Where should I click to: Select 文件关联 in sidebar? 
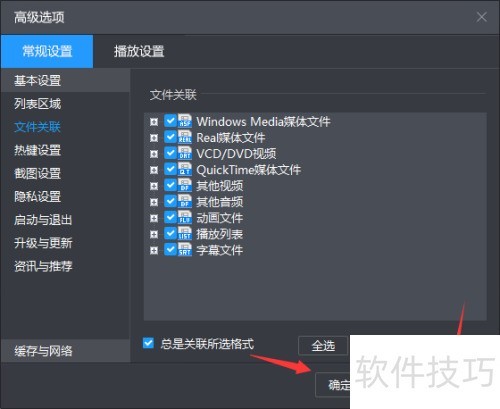click(x=65, y=127)
